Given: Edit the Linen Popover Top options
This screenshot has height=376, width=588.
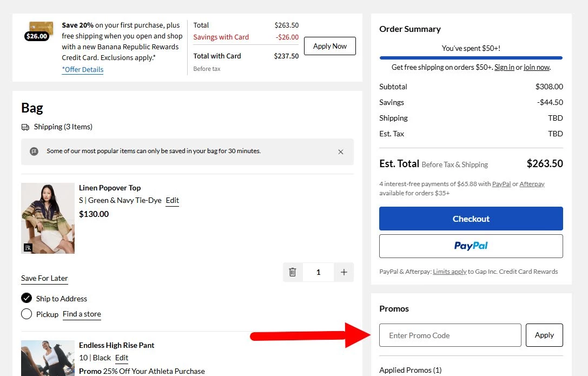Looking at the screenshot, I should click(x=172, y=200).
